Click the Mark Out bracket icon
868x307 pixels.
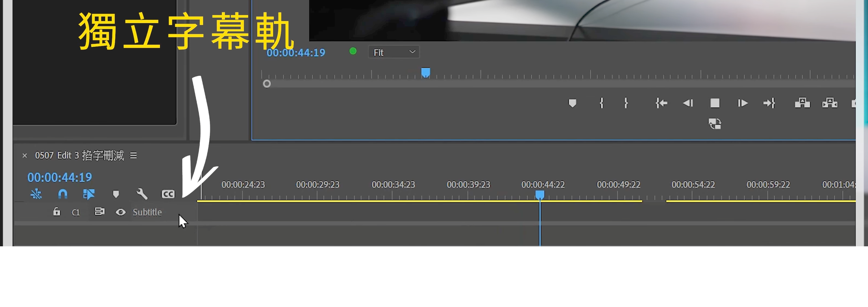pos(626,103)
